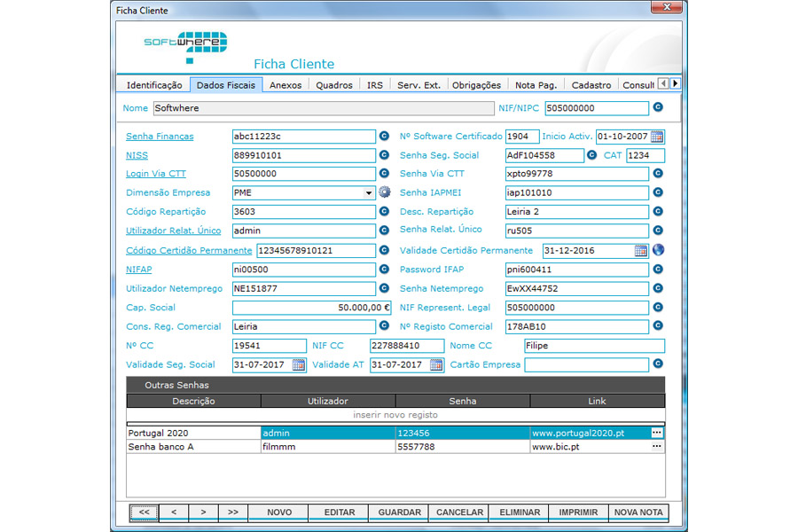
Task: Open the calendar for Validade Seg. Social
Action: pos(298,364)
